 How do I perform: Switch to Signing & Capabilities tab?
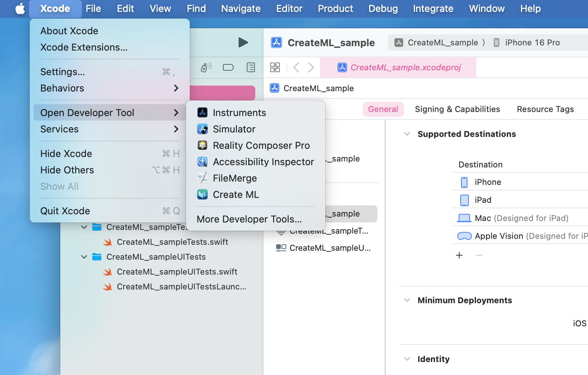[457, 109]
